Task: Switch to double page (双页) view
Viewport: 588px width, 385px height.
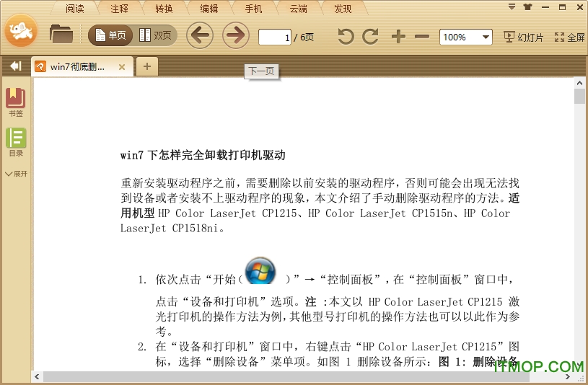Action: [x=155, y=35]
